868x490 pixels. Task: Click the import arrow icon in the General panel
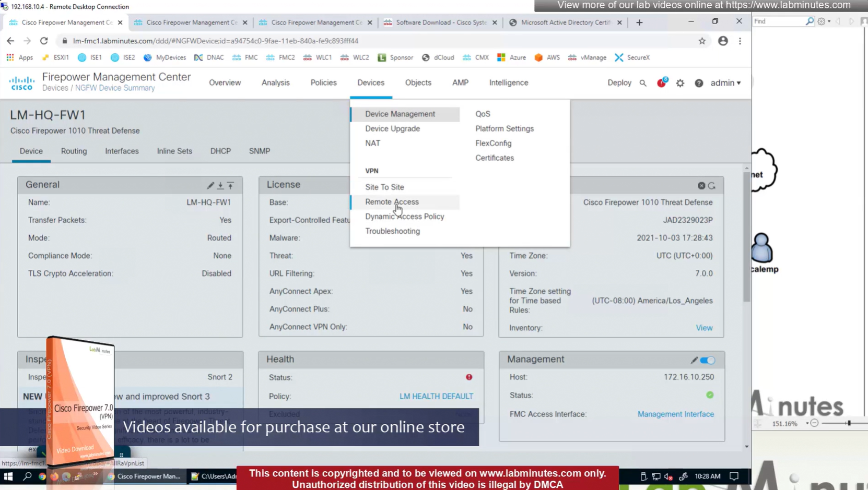pyautogui.click(x=220, y=185)
